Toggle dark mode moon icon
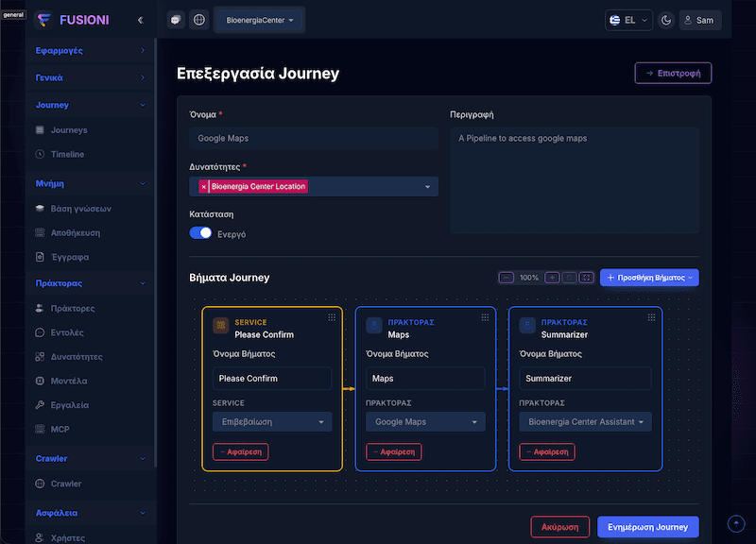Viewport: 756px width, 544px height. (666, 20)
